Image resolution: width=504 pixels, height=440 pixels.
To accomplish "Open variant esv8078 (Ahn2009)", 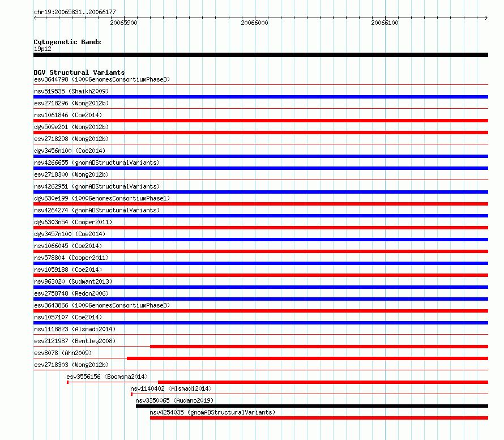I will pos(63,353).
